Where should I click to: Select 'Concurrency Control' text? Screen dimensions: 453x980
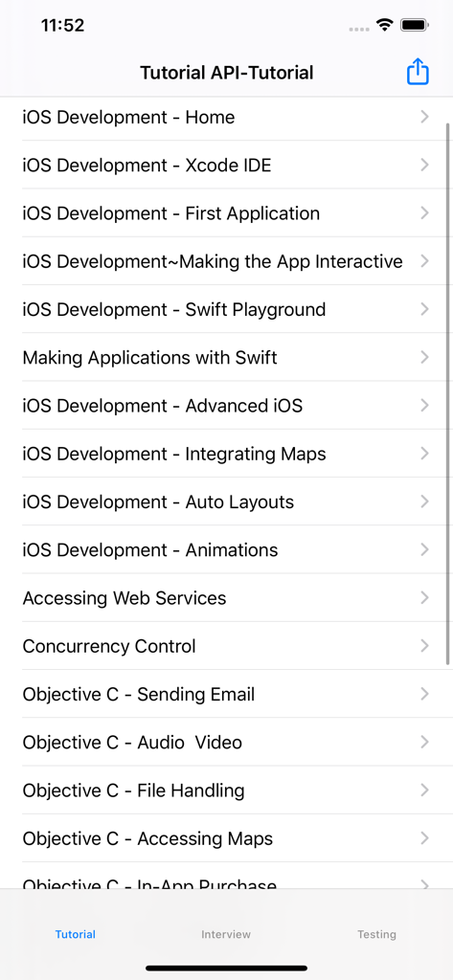click(x=109, y=647)
